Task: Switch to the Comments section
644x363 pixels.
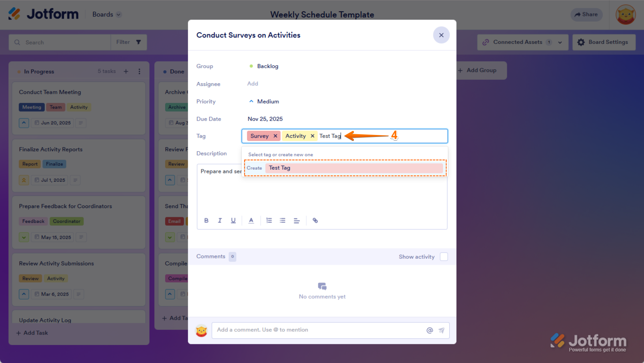Action: 211,256
